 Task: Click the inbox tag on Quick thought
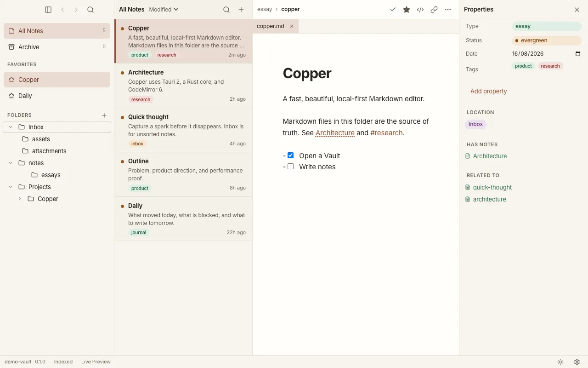(x=137, y=144)
